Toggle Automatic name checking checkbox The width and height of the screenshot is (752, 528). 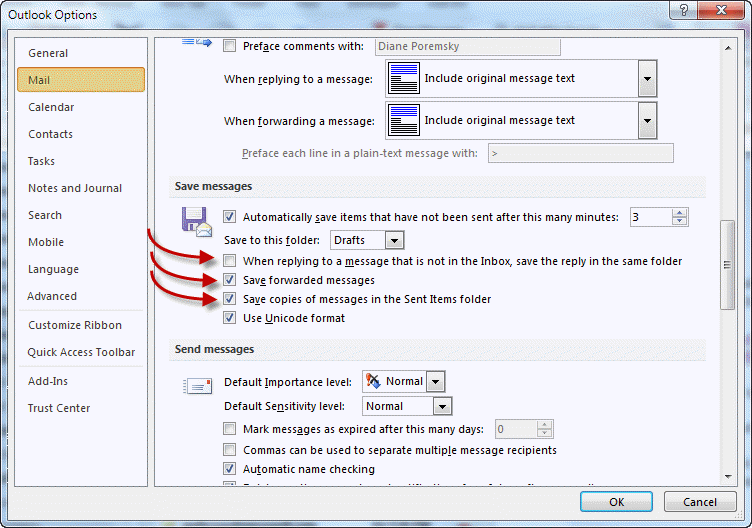pyautogui.click(x=230, y=469)
